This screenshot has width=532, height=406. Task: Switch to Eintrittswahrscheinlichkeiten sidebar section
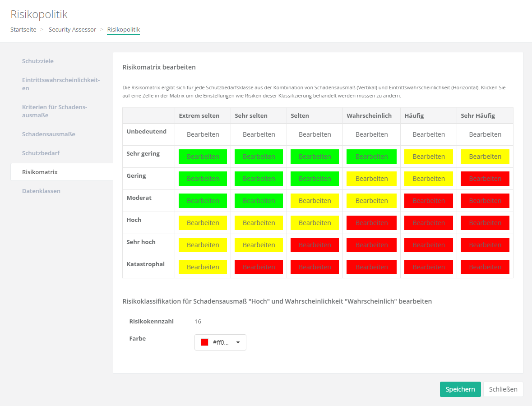click(60, 84)
